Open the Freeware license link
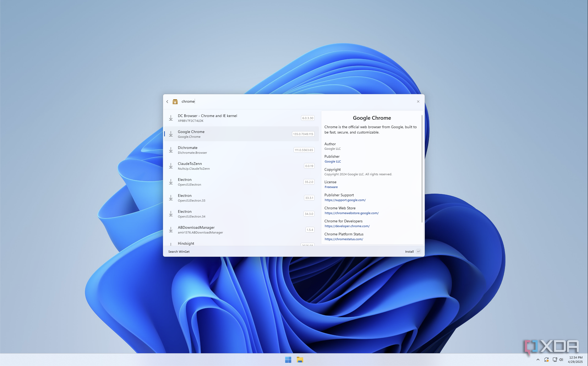This screenshot has height=366, width=588. (x=331, y=187)
